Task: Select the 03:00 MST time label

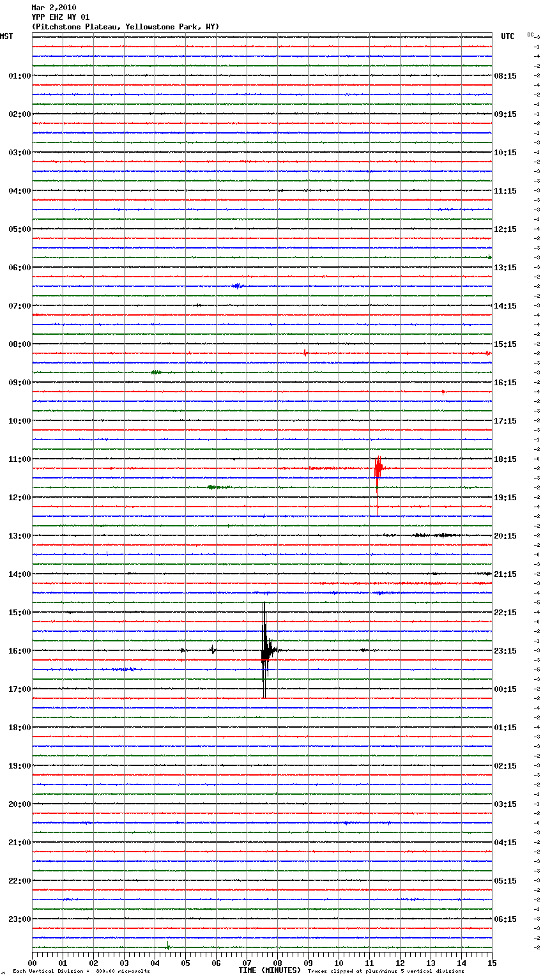Action: pos(20,153)
